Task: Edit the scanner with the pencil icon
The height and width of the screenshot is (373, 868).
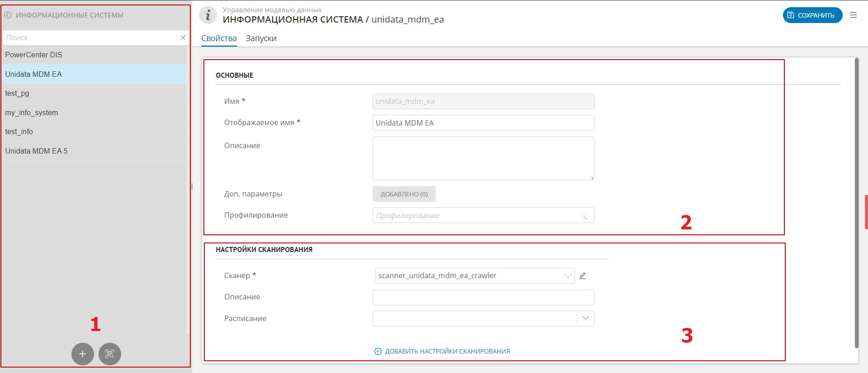Action: (x=583, y=275)
